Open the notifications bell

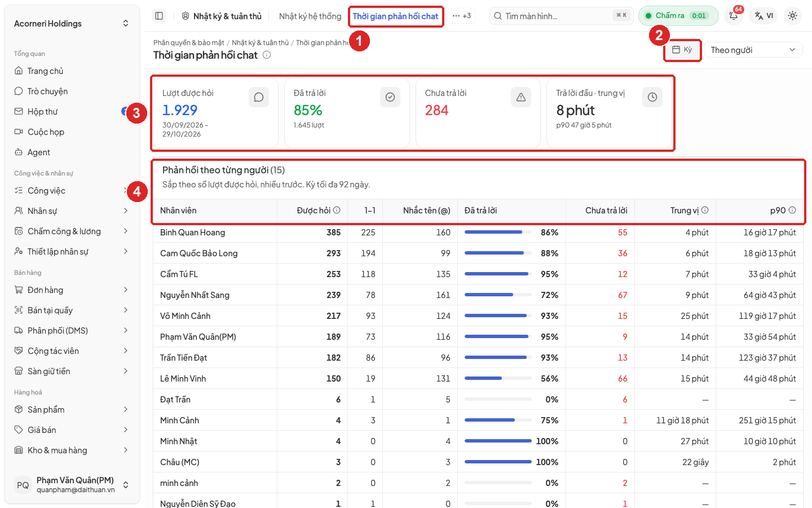tap(734, 16)
